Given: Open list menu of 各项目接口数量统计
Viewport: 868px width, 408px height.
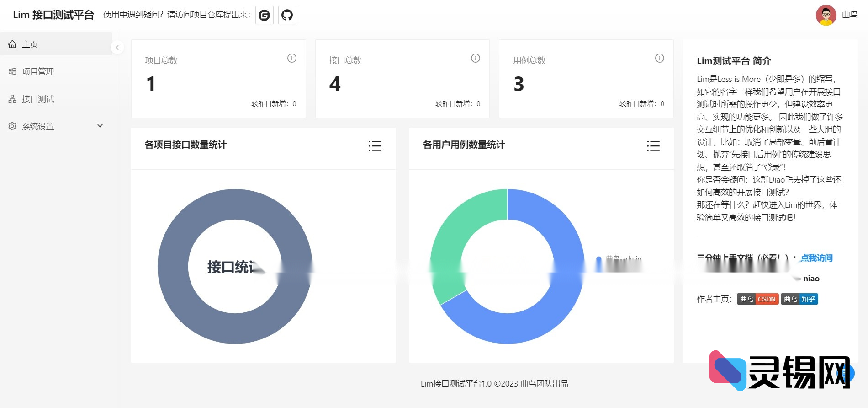Looking at the screenshot, I should (x=375, y=146).
